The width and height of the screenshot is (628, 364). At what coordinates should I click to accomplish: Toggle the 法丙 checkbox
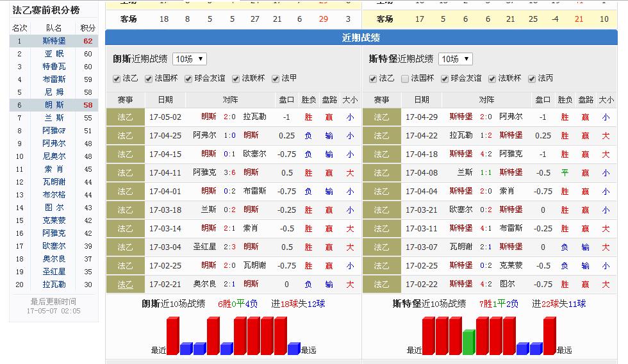[x=532, y=78]
